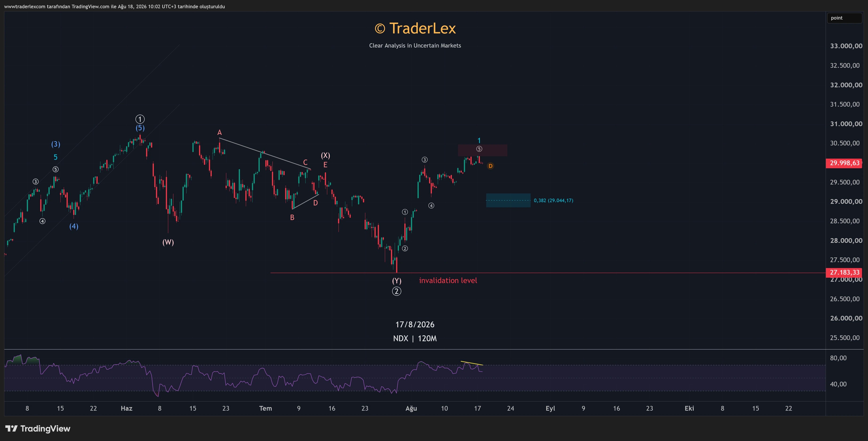Select the blue Fibonacci target rectangle

pyautogui.click(x=508, y=200)
